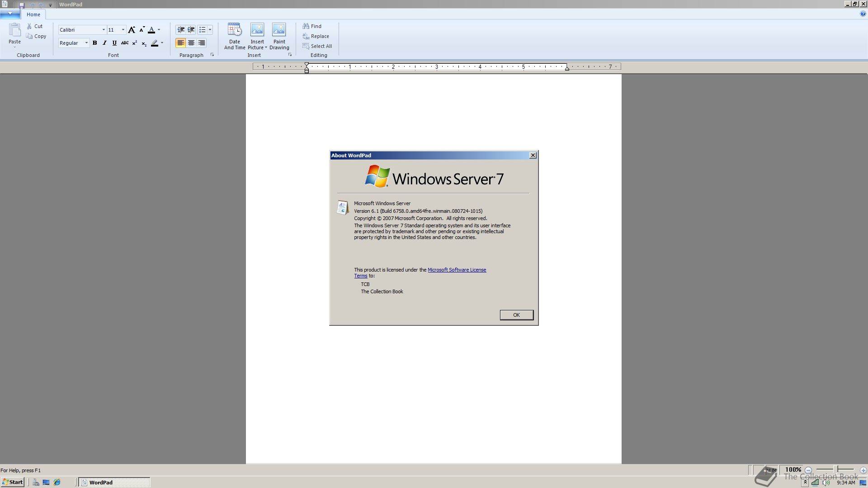Click the Select All button
868x488 pixels.
pos(317,46)
